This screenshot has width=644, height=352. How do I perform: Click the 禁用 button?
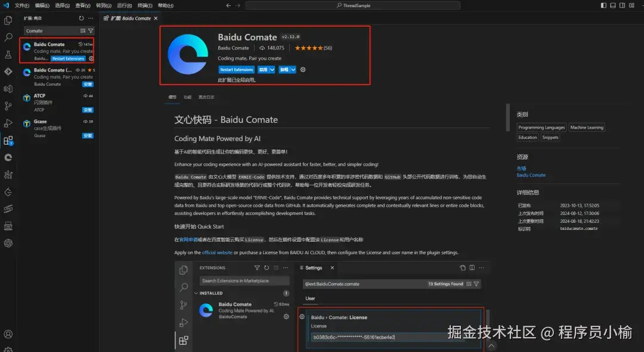pos(263,70)
